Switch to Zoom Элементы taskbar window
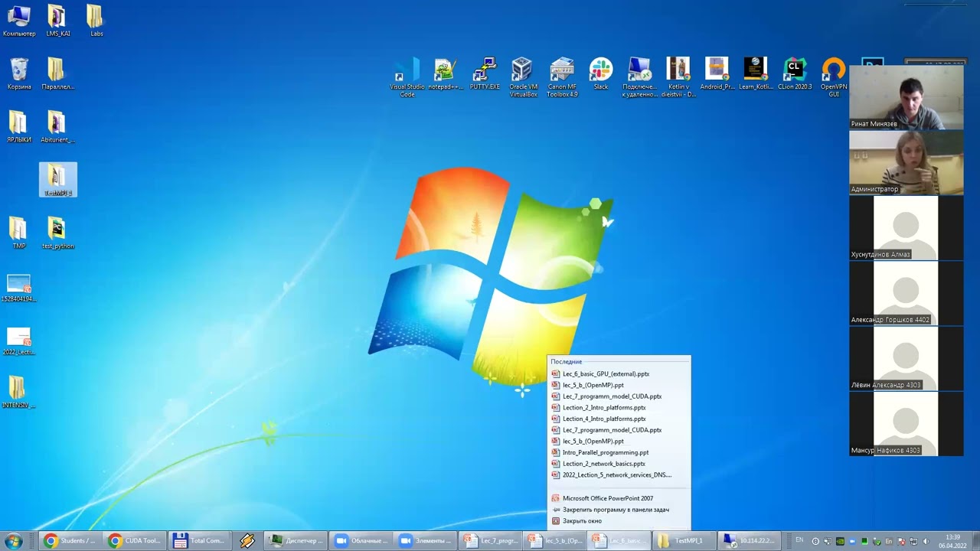This screenshot has height=551, width=980. 425,541
